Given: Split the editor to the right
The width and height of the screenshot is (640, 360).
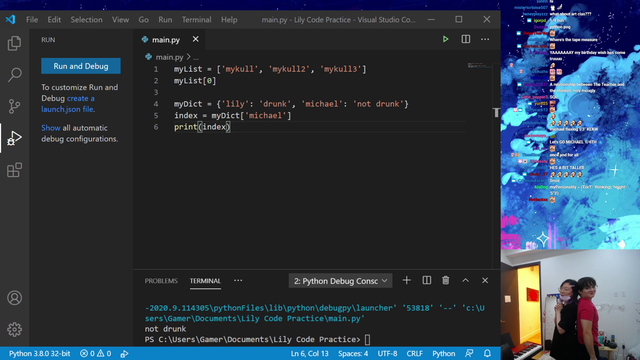Looking at the screenshot, I should [x=465, y=39].
